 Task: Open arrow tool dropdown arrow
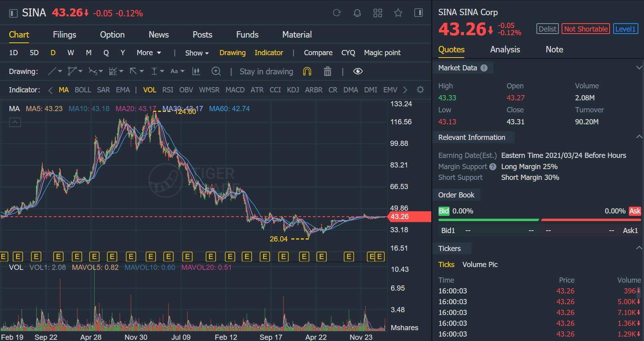(x=142, y=71)
